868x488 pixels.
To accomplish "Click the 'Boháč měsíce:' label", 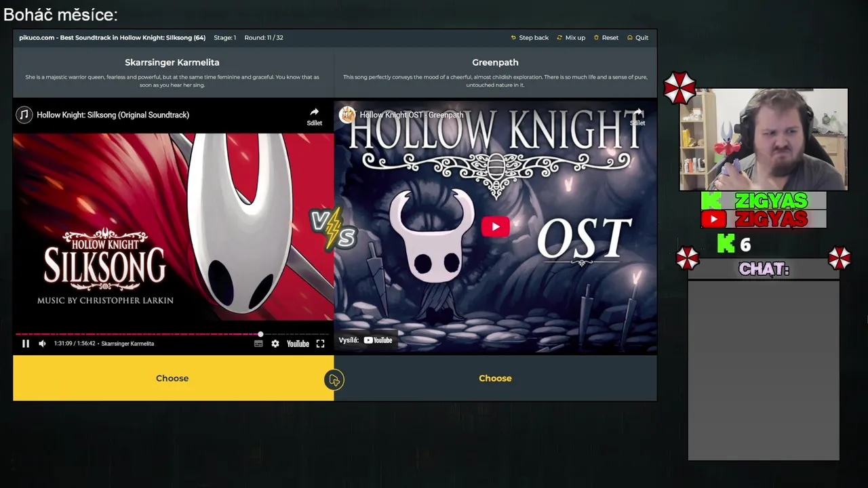I will pos(60,14).
